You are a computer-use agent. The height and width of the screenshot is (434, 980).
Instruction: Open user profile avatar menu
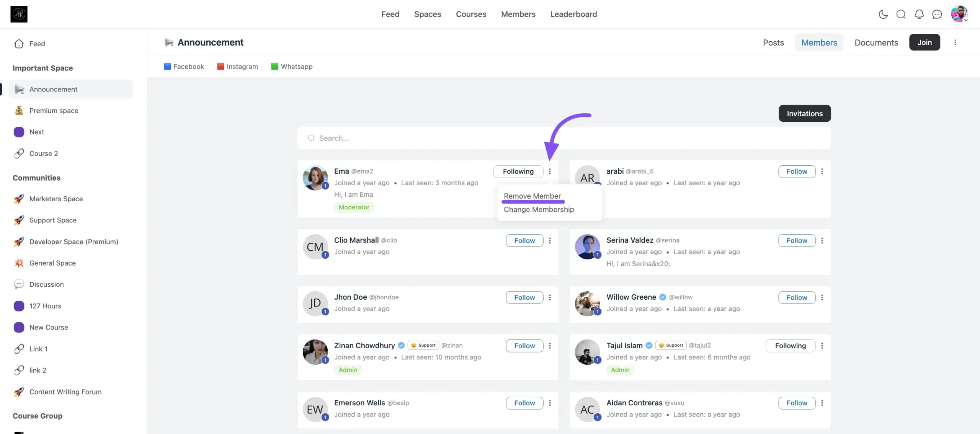[959, 14]
